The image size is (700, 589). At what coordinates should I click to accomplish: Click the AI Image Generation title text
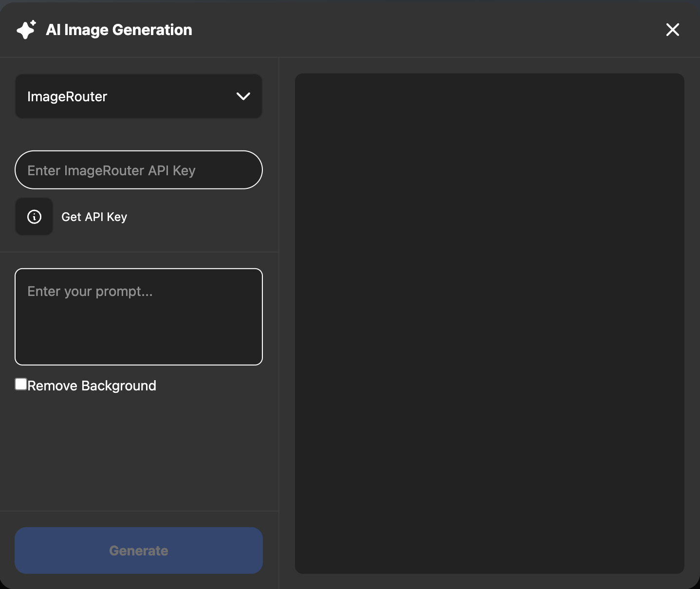coord(119,30)
